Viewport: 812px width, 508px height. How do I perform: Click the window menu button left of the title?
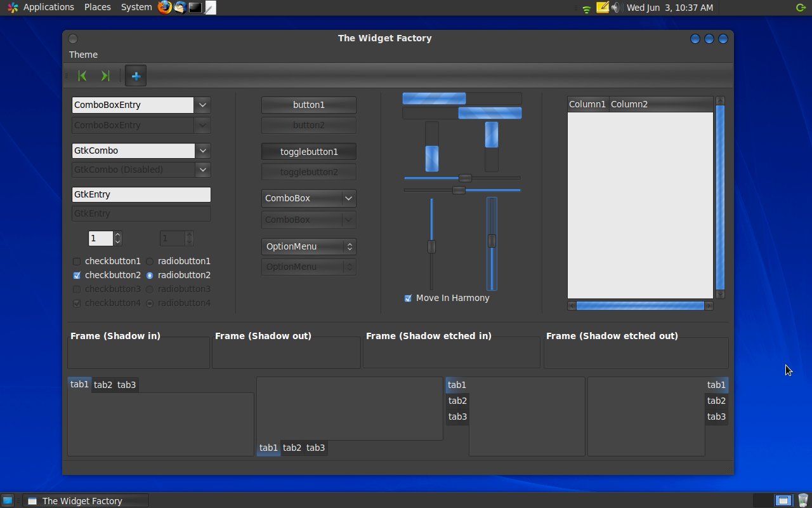pyautogui.click(x=73, y=39)
